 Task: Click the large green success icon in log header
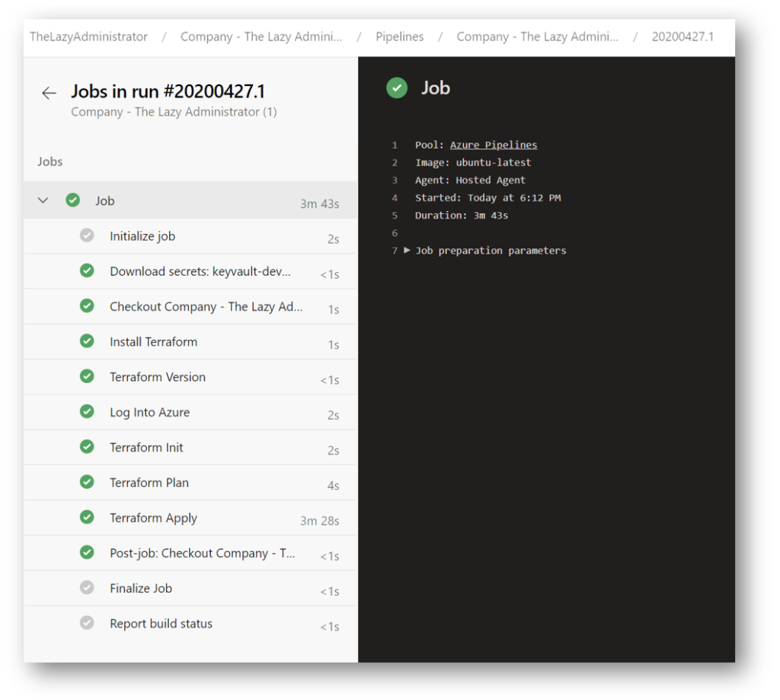[397, 88]
